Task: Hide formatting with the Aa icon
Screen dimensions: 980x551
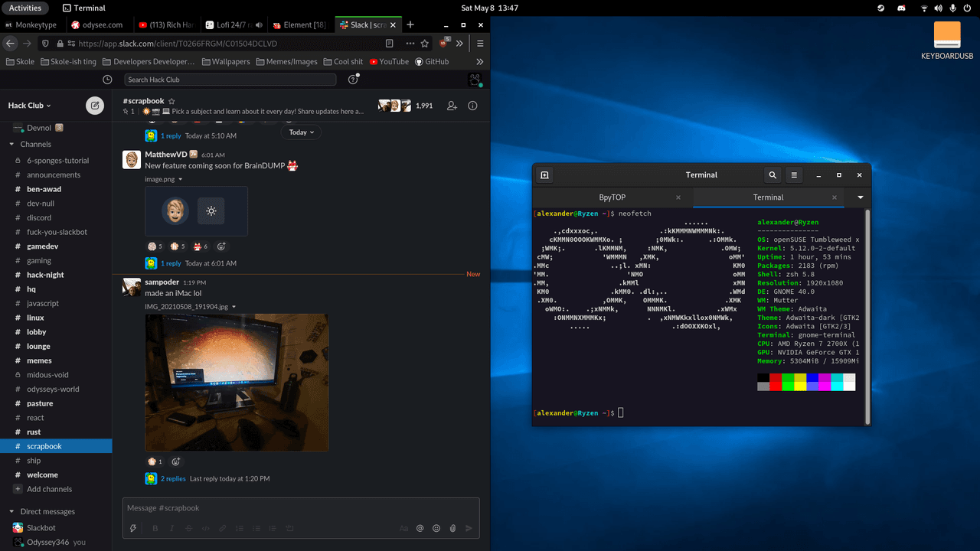Action: (x=403, y=528)
